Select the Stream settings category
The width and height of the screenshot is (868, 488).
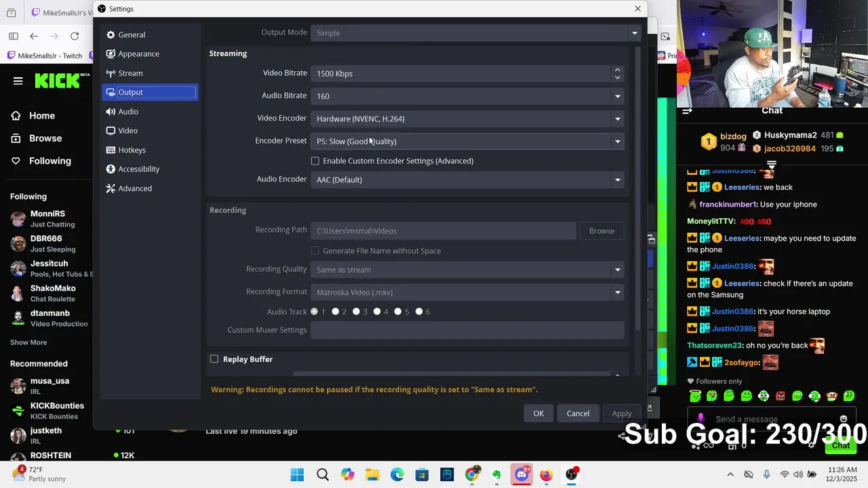coord(149,73)
